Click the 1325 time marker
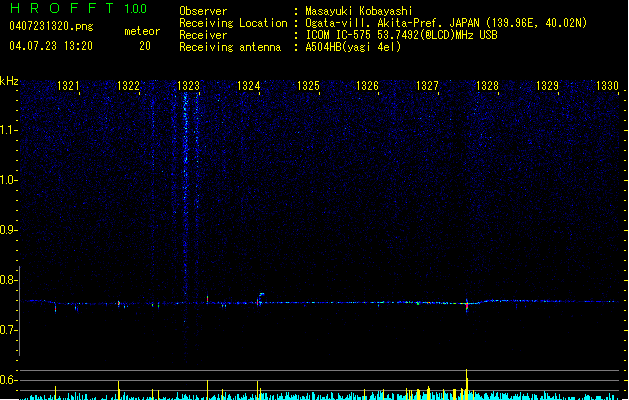This screenshot has height=400, width=629. point(308,86)
